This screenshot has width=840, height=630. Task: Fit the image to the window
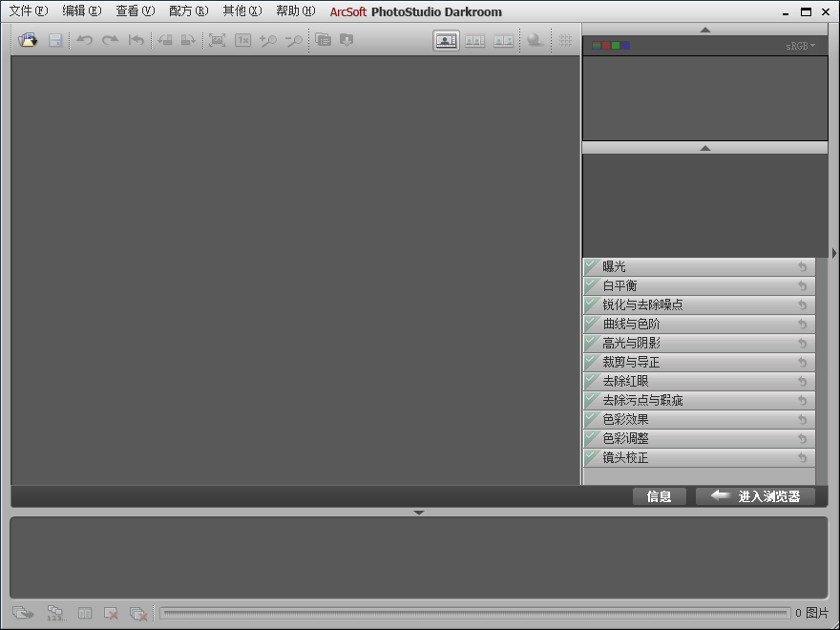217,40
